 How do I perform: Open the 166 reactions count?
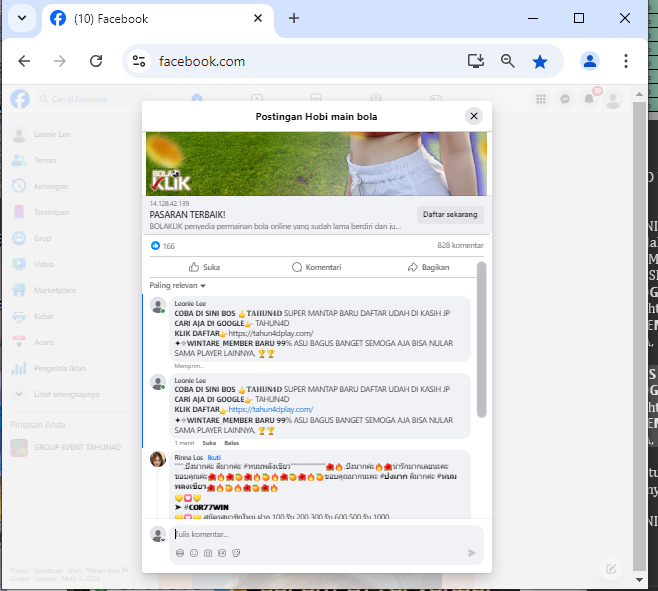coord(163,246)
